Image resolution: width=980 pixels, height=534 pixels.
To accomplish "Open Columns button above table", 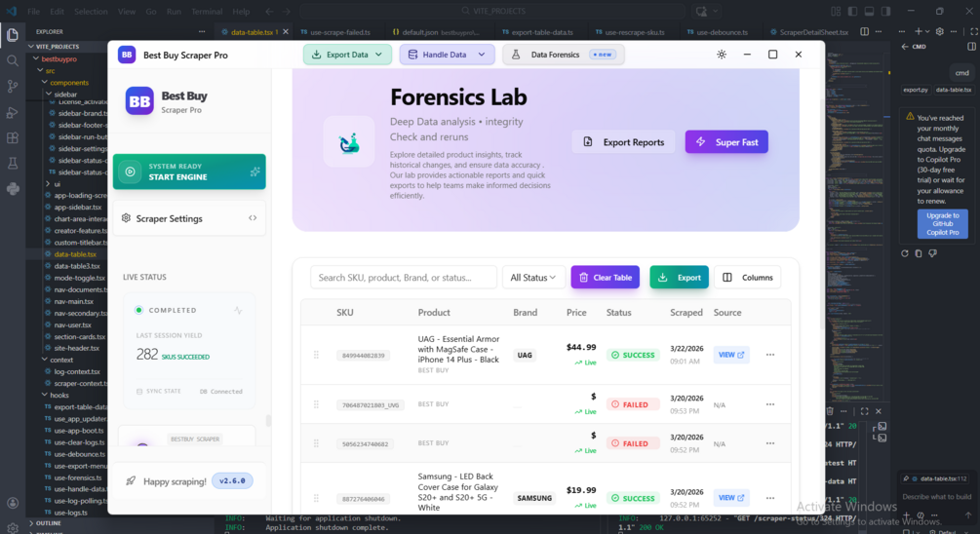I will 748,278.
